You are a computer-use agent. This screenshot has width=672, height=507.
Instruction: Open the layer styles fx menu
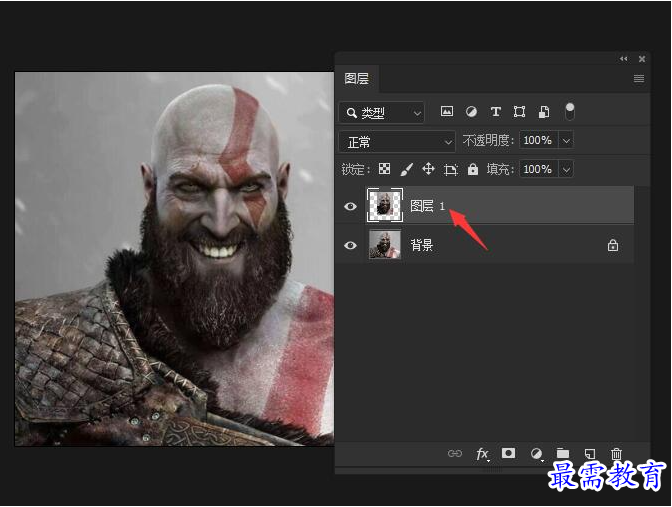tap(482, 454)
